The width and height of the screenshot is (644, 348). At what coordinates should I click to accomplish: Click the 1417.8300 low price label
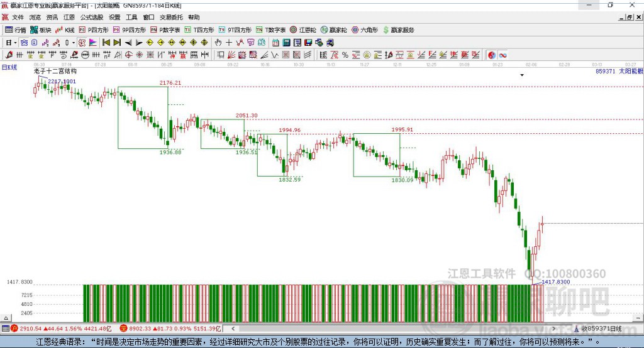pyautogui.click(x=556, y=282)
